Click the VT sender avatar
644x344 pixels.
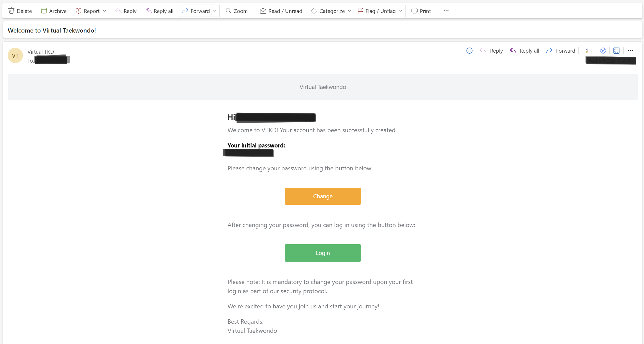[15, 55]
